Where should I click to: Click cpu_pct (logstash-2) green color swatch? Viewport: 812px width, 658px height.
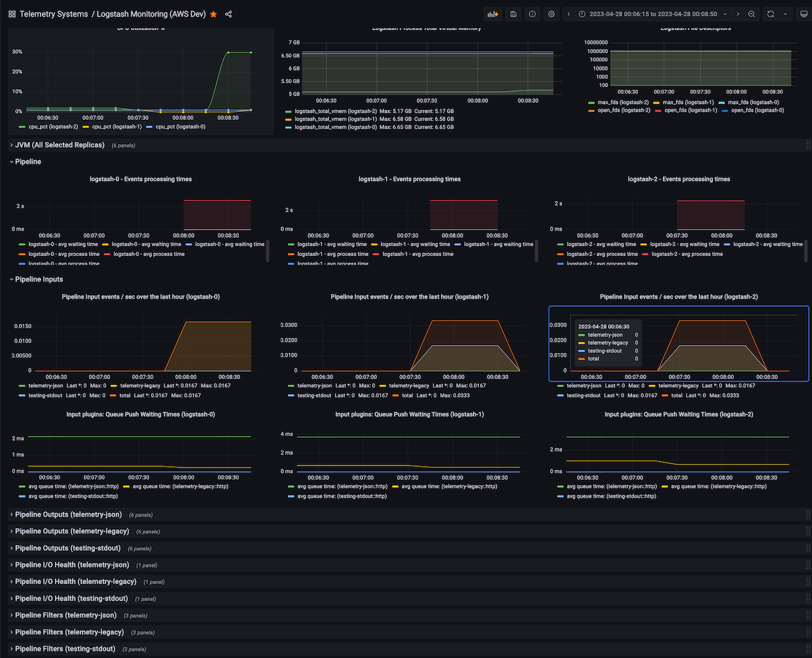pyautogui.click(x=22, y=127)
